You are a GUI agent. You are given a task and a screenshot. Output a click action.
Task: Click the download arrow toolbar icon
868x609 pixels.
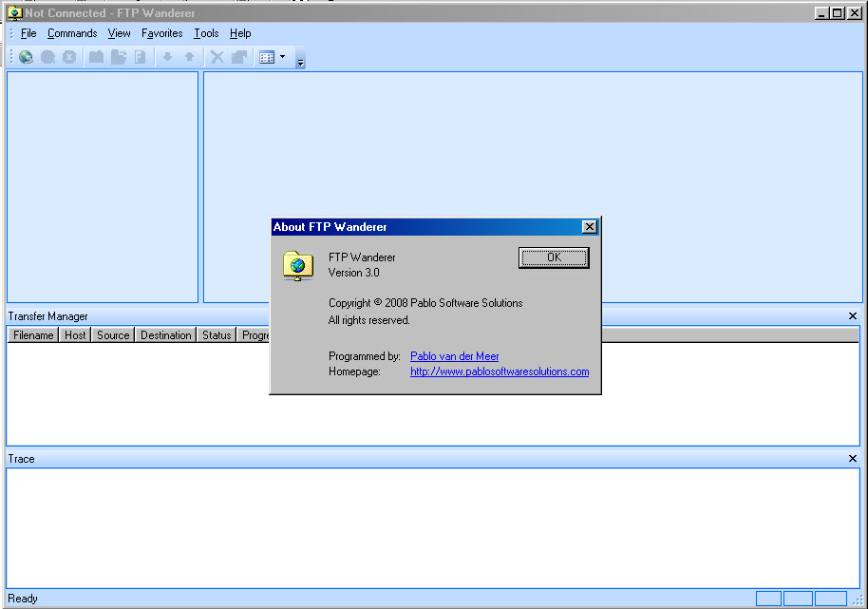pyautogui.click(x=167, y=57)
